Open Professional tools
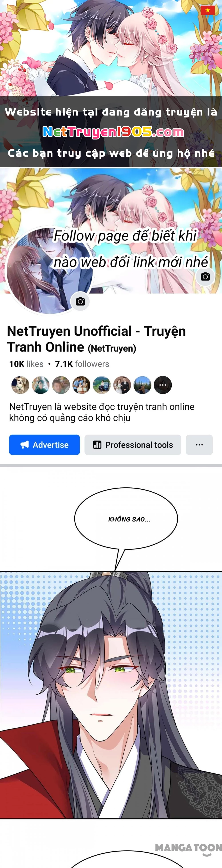The width and height of the screenshot is (222, 868). tap(133, 445)
